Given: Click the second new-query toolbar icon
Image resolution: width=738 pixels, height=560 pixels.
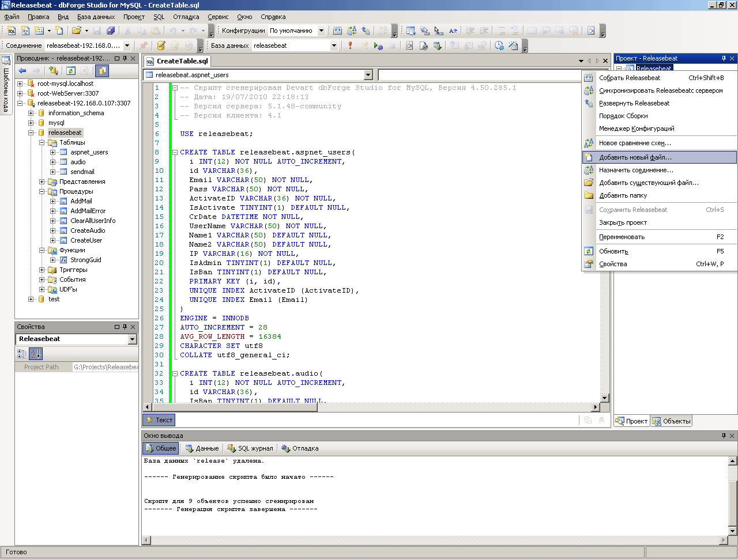Looking at the screenshot, I should 25,31.
